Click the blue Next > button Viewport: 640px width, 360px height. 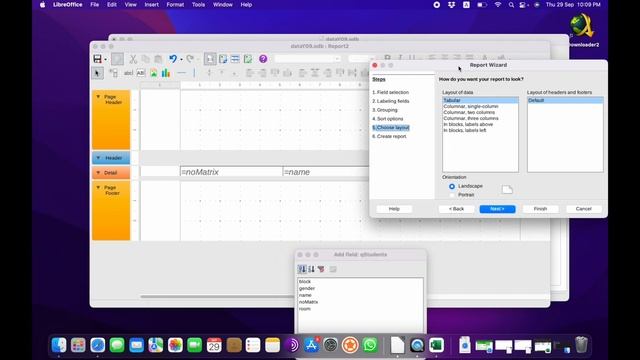click(497, 209)
